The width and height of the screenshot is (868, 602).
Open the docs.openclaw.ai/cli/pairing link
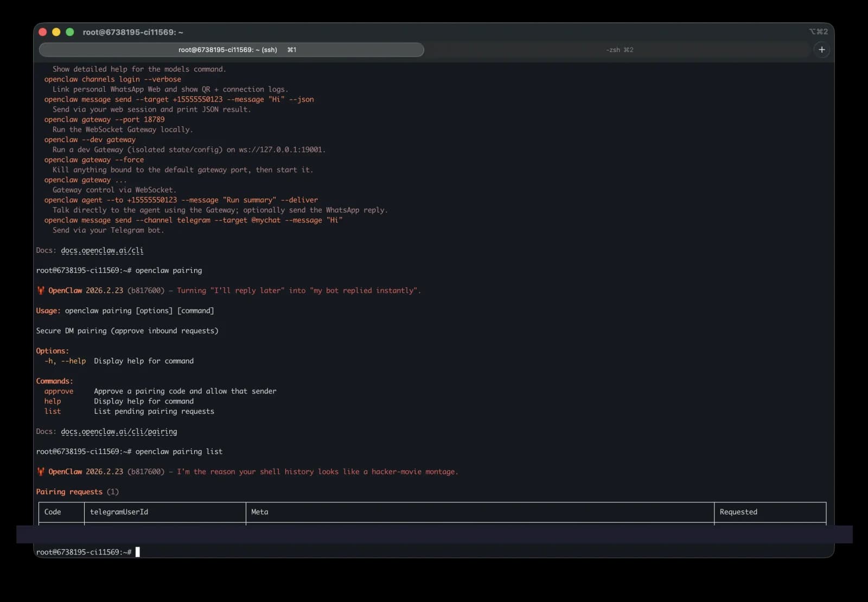119,432
